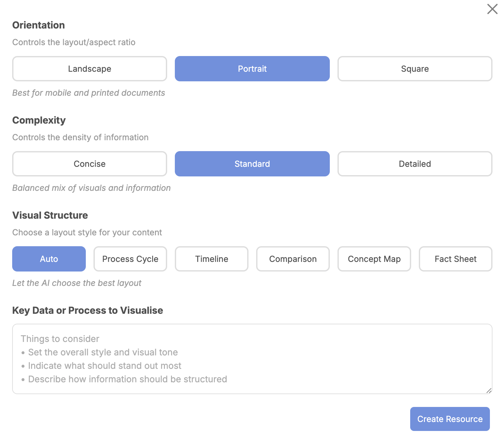This screenshot has height=438, width=504.
Task: Click the Orientation section heading
Action: [x=38, y=25]
